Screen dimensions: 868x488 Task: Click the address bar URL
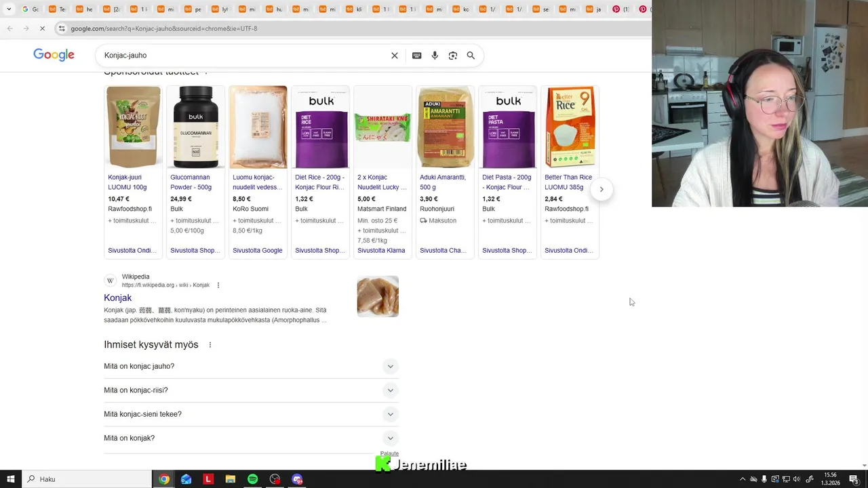(164, 28)
